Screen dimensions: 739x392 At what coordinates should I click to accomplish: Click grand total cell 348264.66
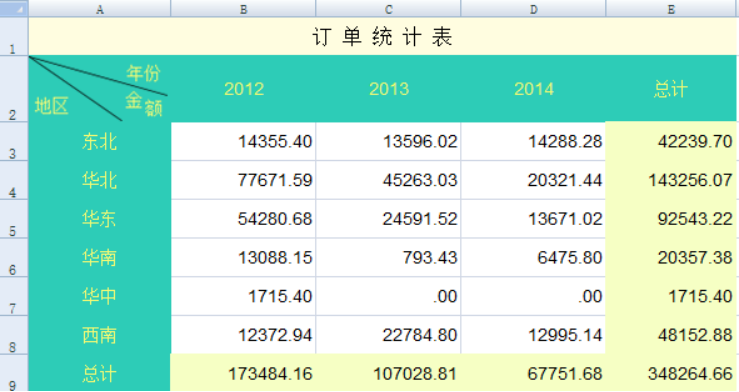(x=671, y=373)
